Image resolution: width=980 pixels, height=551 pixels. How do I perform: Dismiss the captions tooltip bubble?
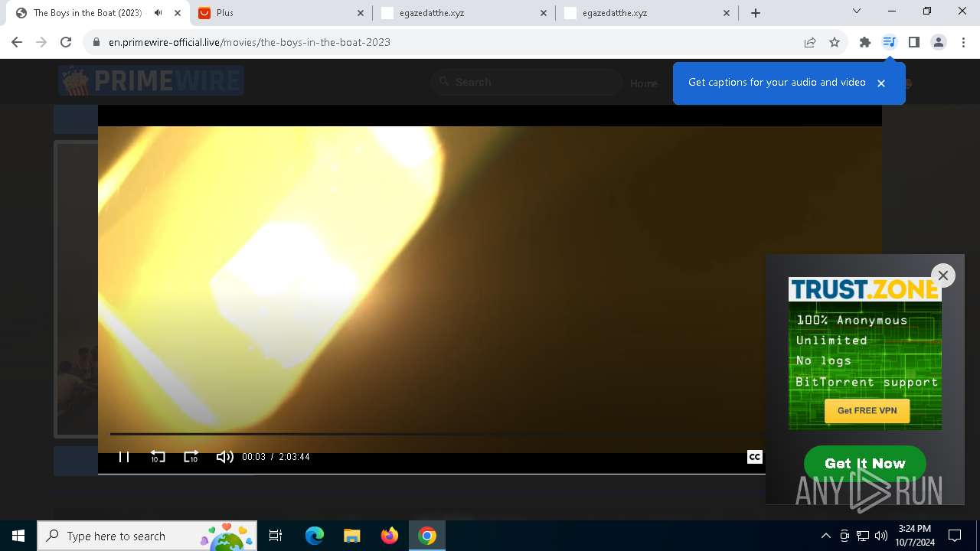pyautogui.click(x=881, y=83)
